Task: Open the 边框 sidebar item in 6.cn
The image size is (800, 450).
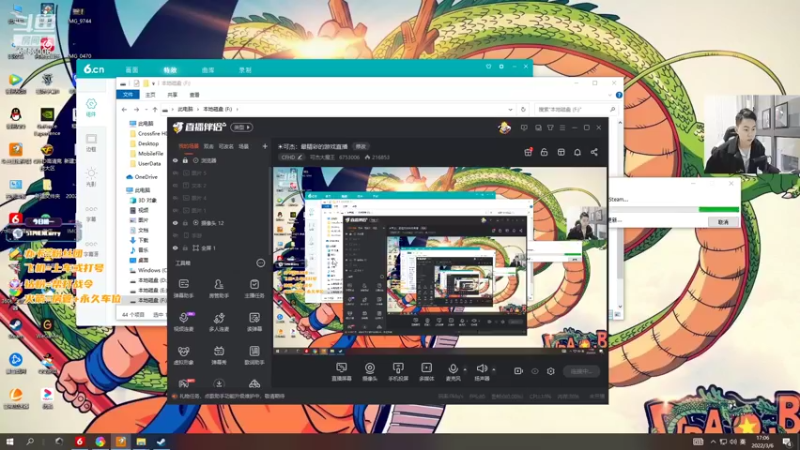Action: 91,143
